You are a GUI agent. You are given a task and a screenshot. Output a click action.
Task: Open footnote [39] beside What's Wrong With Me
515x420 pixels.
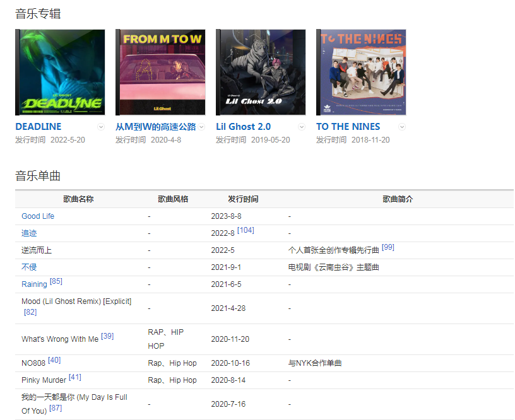pos(107,336)
